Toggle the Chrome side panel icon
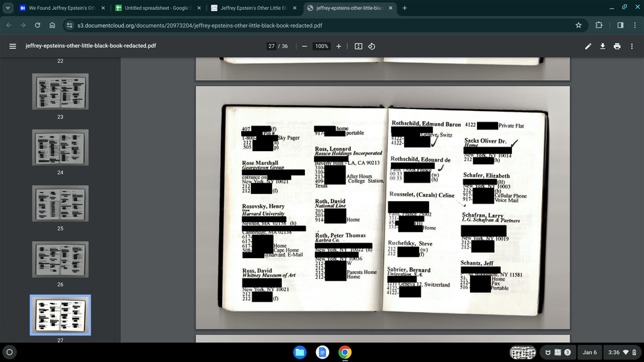 [620, 25]
